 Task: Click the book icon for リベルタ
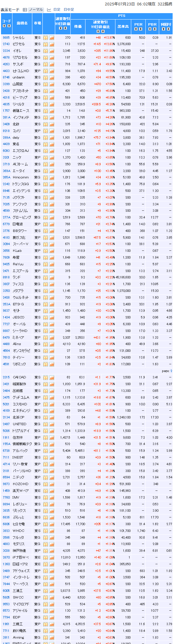point(45,104)
